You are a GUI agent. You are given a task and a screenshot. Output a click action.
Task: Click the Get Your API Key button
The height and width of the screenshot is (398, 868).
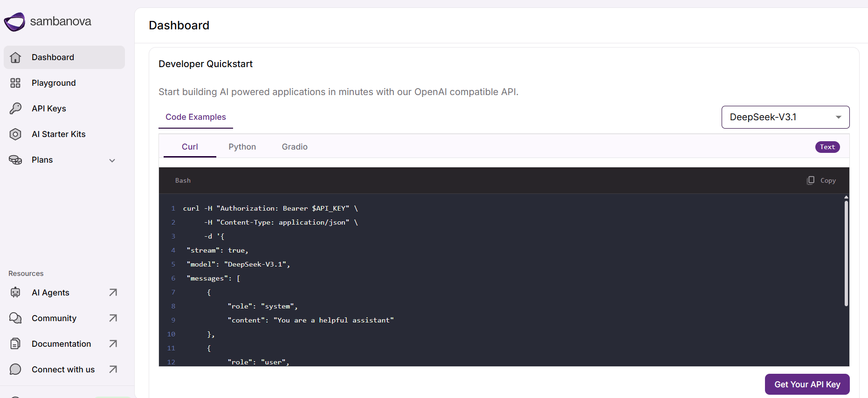[807, 384]
